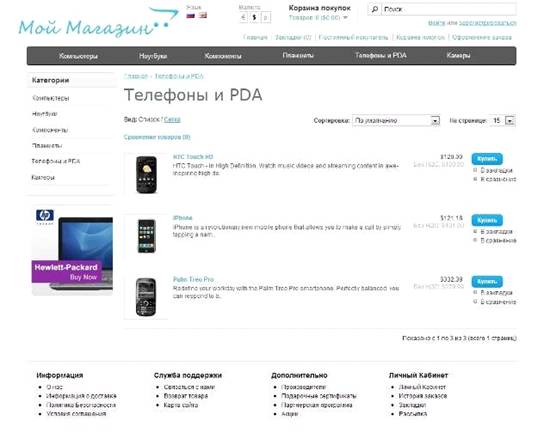This screenshot has width=550, height=433.
Task: Select the Russian flag language icon
Action: [x=190, y=15]
